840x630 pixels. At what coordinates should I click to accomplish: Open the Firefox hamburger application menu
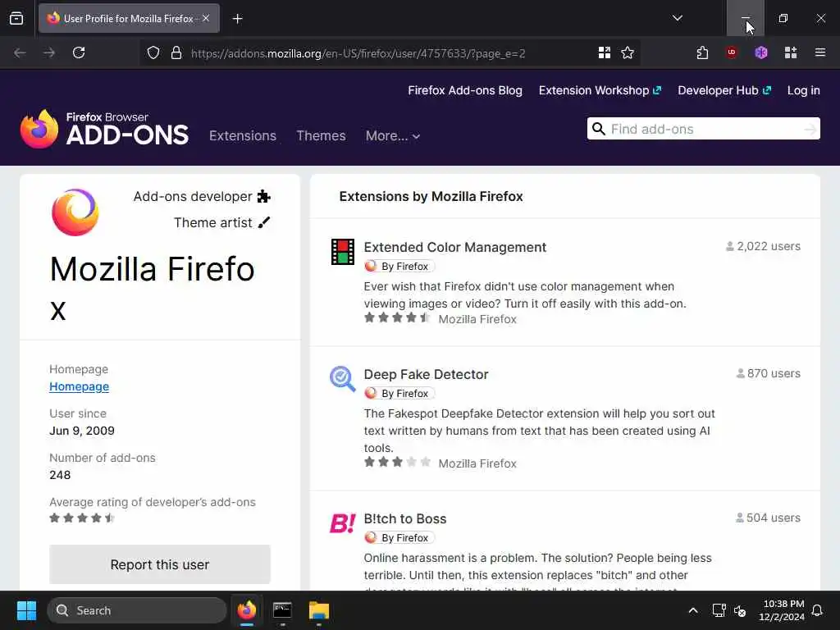tap(820, 52)
